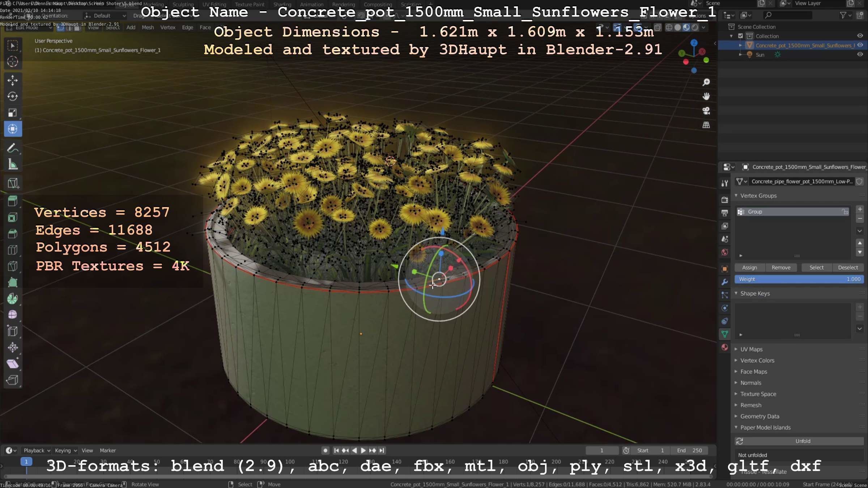This screenshot has height=488, width=868.
Task: Select the Inset Faces tool
Action: pyautogui.click(x=13, y=217)
